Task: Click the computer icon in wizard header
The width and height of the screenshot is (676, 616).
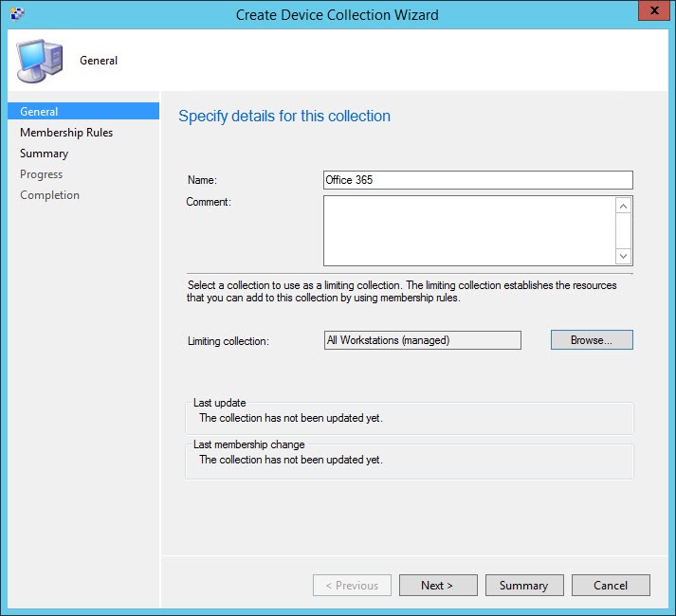Action: [36, 61]
